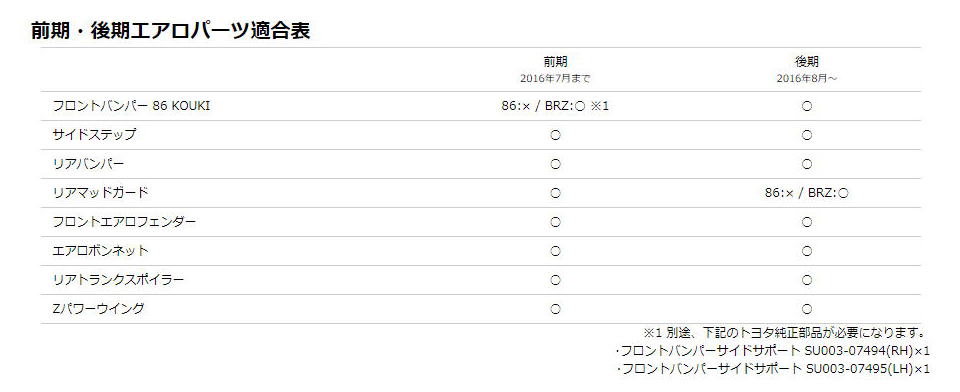Screen dimensions: 960x392
Task: Click the リアトランクスポイラー row label
Action: (118, 280)
